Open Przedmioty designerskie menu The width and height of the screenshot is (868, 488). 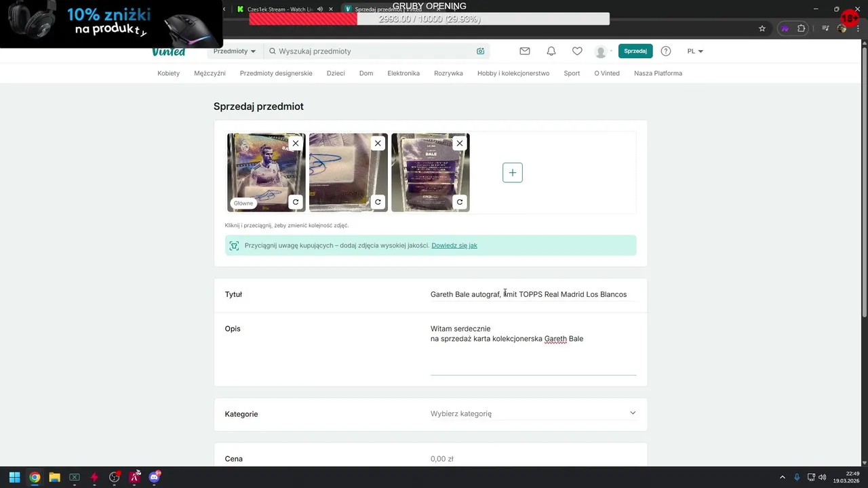click(x=276, y=73)
